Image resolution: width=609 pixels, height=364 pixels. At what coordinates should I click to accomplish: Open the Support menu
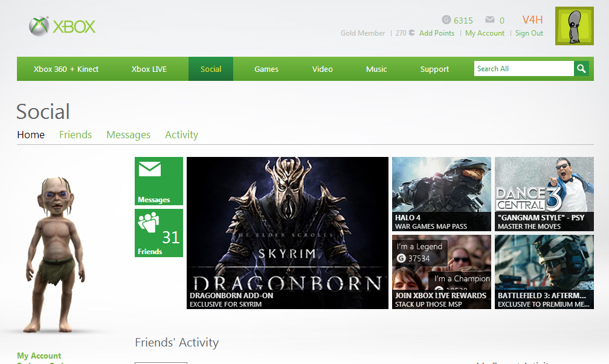tap(434, 69)
